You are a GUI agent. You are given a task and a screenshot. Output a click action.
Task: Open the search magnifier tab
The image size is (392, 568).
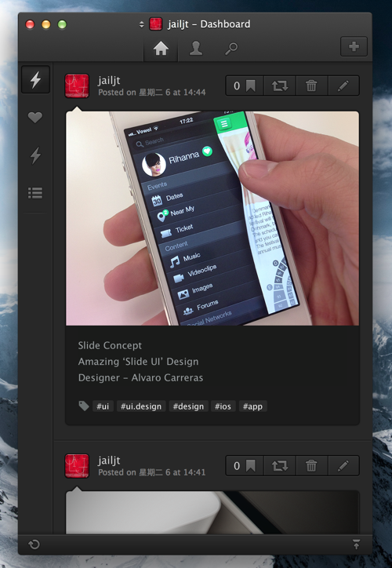pos(231,49)
